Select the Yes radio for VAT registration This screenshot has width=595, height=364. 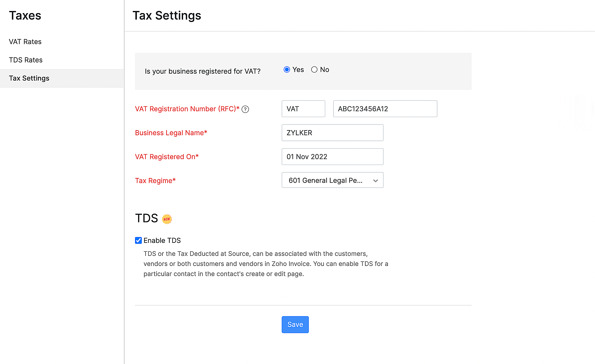click(x=286, y=70)
